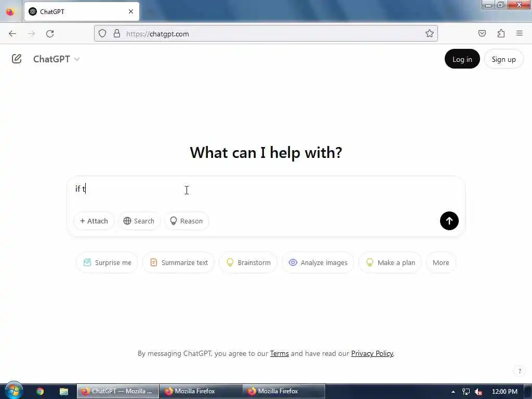This screenshot has width=532, height=399.
Task: Toggle the Reason option
Action: pyautogui.click(x=187, y=221)
